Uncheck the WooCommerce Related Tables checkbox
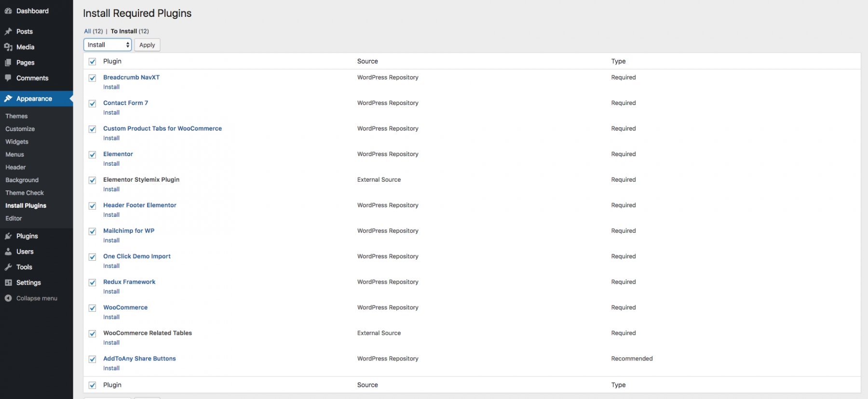868x399 pixels. (x=92, y=333)
